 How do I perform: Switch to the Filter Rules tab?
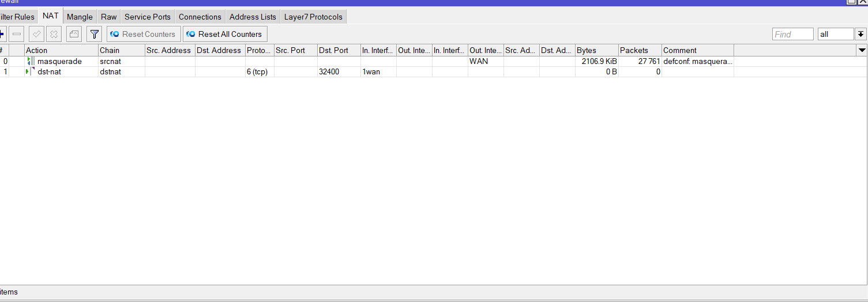tap(18, 17)
